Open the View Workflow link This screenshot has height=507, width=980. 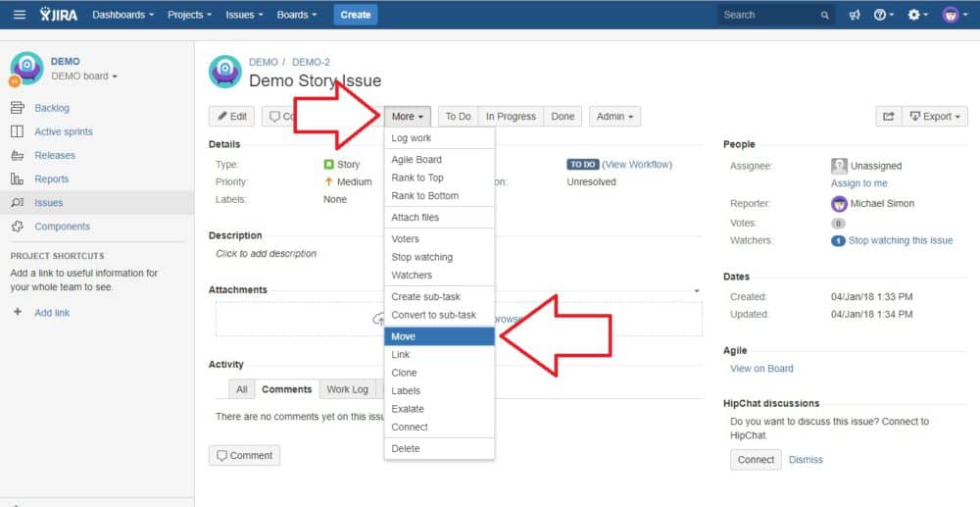click(x=637, y=165)
